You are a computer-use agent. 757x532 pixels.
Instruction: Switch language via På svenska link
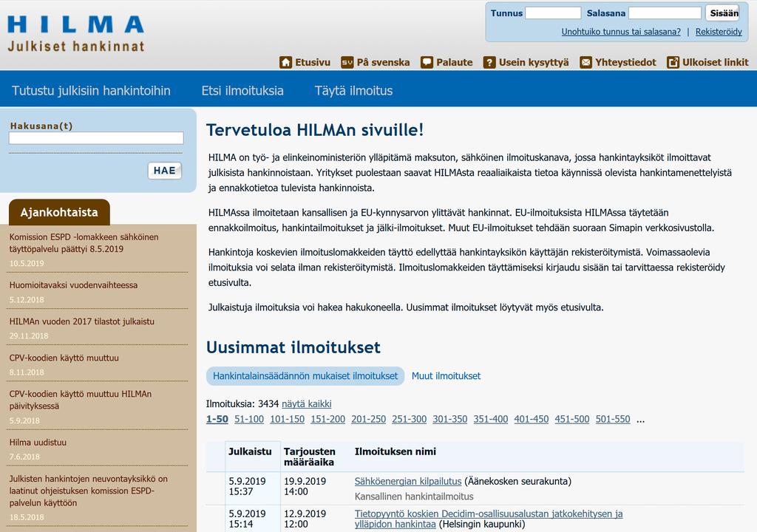point(384,62)
